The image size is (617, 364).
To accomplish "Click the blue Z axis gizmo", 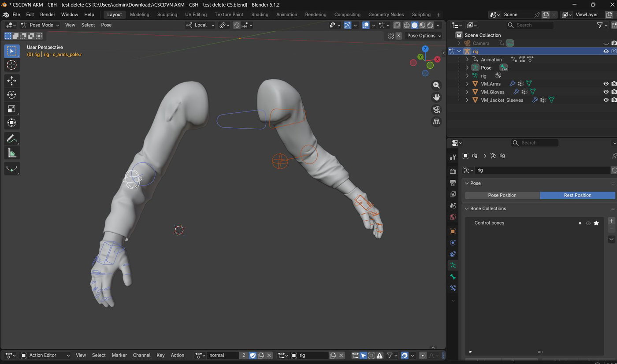I will click(x=425, y=49).
